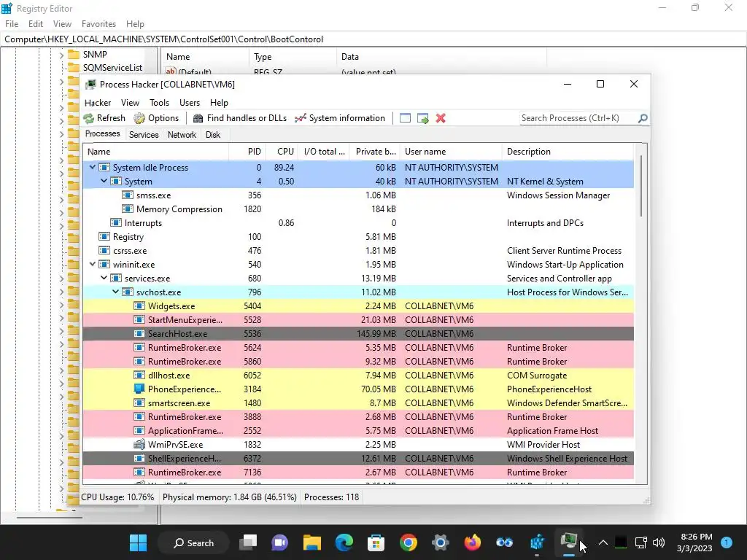
Task: Click the find window toolbar icon
Action: 405,118
